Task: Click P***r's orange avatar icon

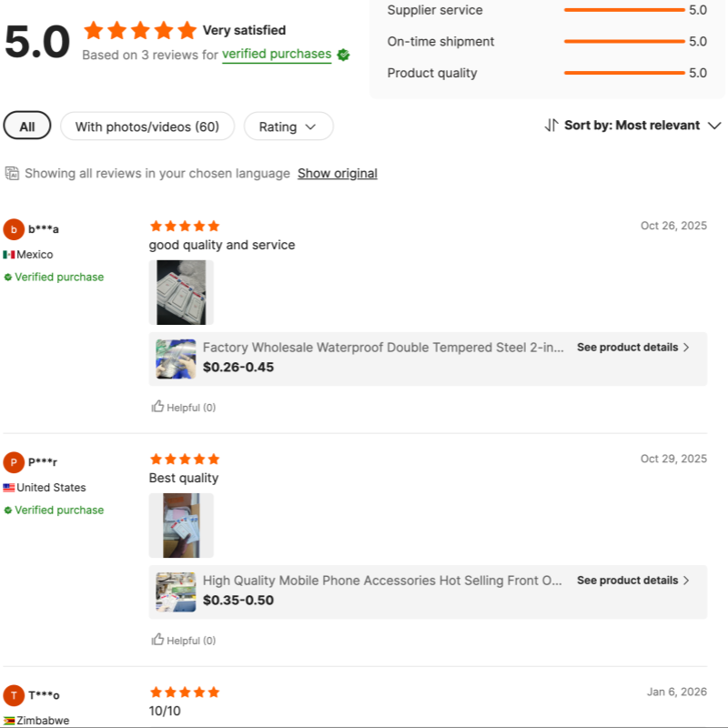Action: click(14, 462)
